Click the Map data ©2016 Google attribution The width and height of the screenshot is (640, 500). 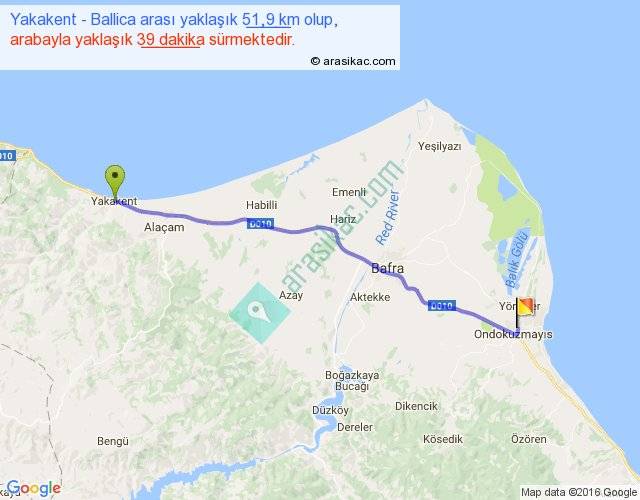[579, 492]
